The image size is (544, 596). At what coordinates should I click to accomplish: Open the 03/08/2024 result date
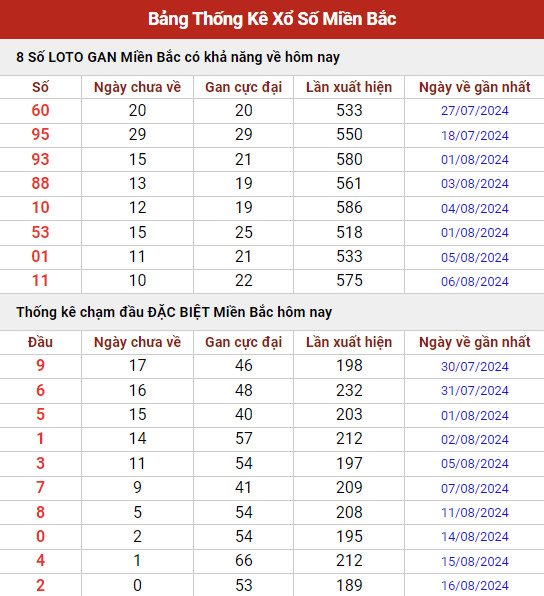point(474,184)
